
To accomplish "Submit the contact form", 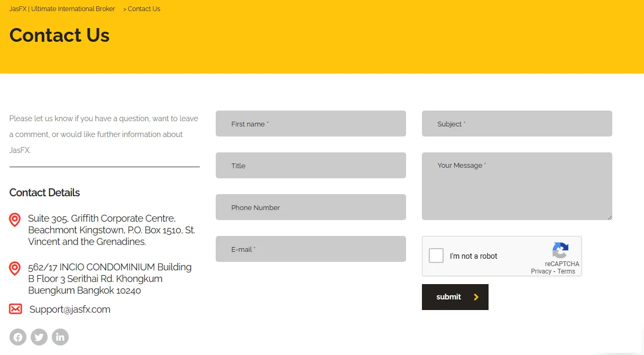I will [x=455, y=297].
